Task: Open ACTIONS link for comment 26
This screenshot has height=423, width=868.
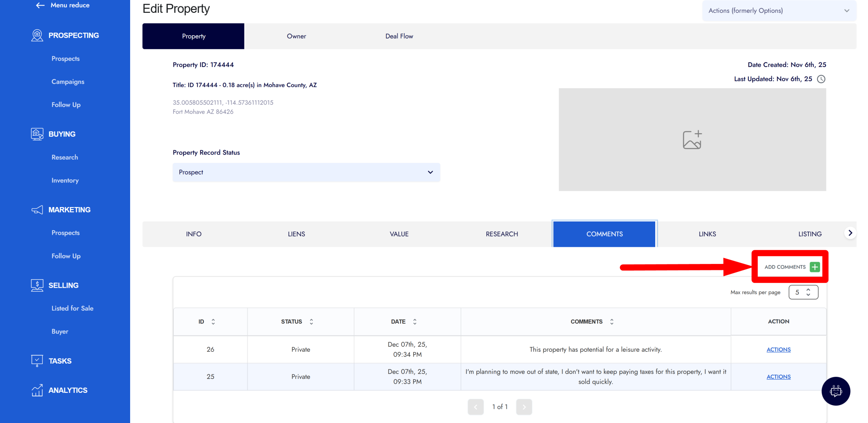Action: (778, 349)
